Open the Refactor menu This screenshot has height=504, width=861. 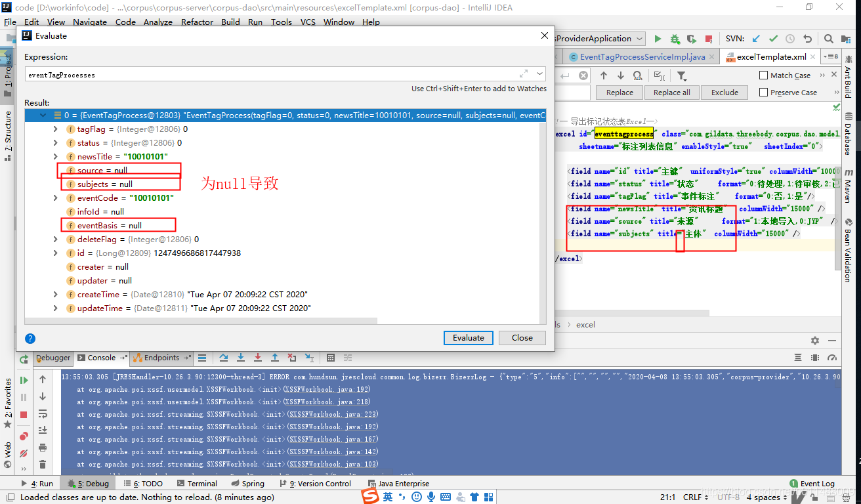[x=197, y=22]
